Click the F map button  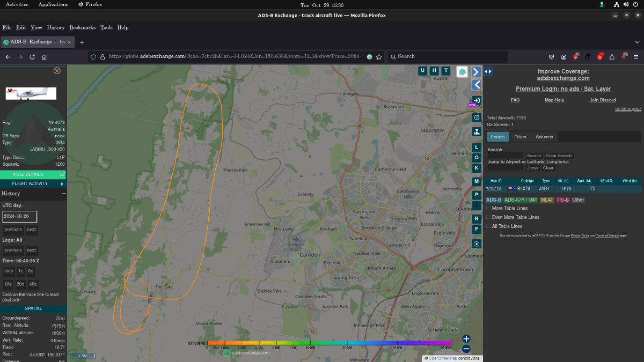click(x=477, y=229)
